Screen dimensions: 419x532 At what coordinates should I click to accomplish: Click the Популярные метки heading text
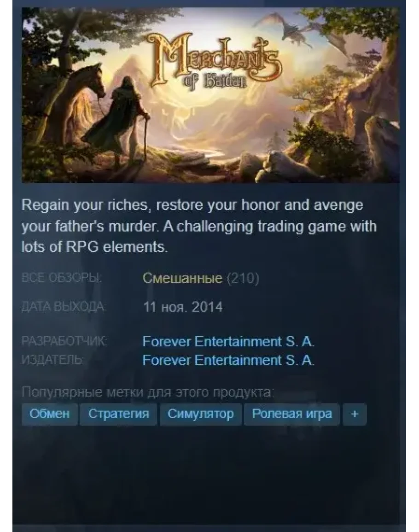tap(147, 392)
